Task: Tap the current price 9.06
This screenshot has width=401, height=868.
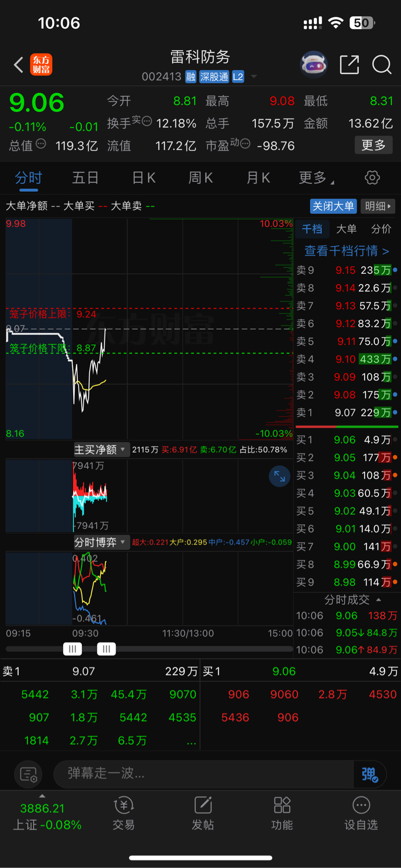Action: pyautogui.click(x=37, y=102)
